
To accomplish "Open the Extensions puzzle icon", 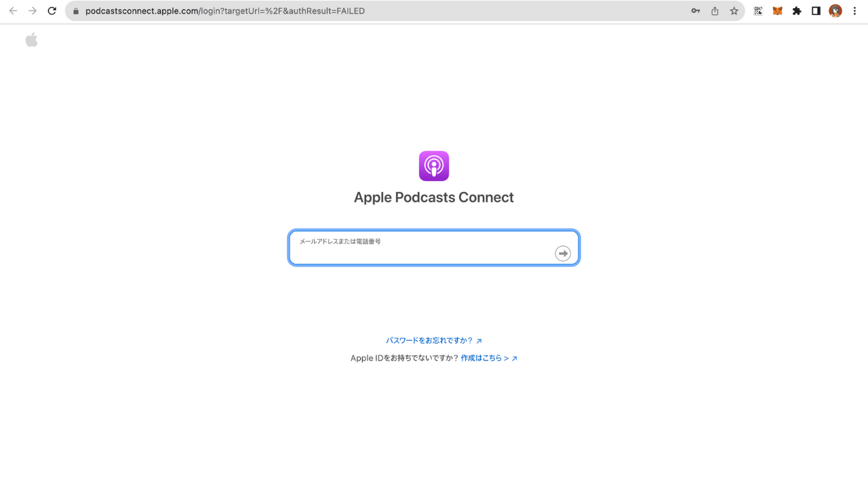I will point(797,11).
